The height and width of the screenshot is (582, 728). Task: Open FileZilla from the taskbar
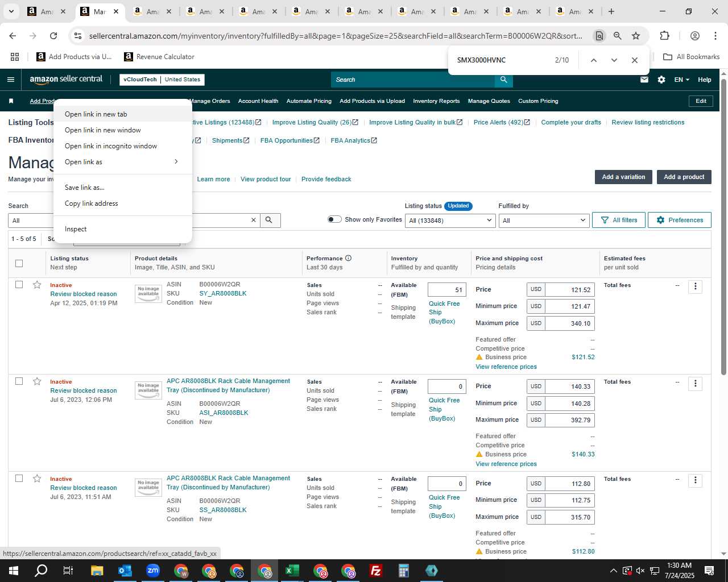(x=376, y=571)
